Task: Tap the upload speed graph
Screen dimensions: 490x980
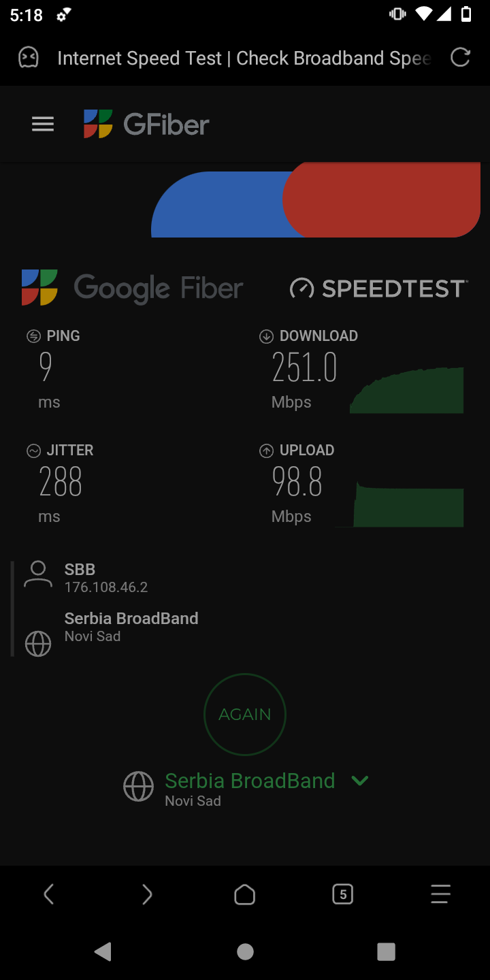Action: (x=408, y=504)
